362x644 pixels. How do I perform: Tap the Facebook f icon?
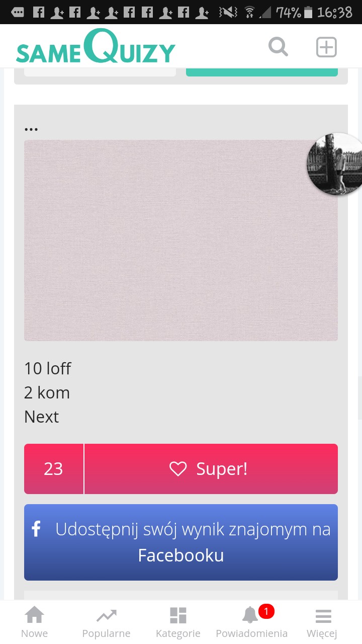tap(36, 529)
